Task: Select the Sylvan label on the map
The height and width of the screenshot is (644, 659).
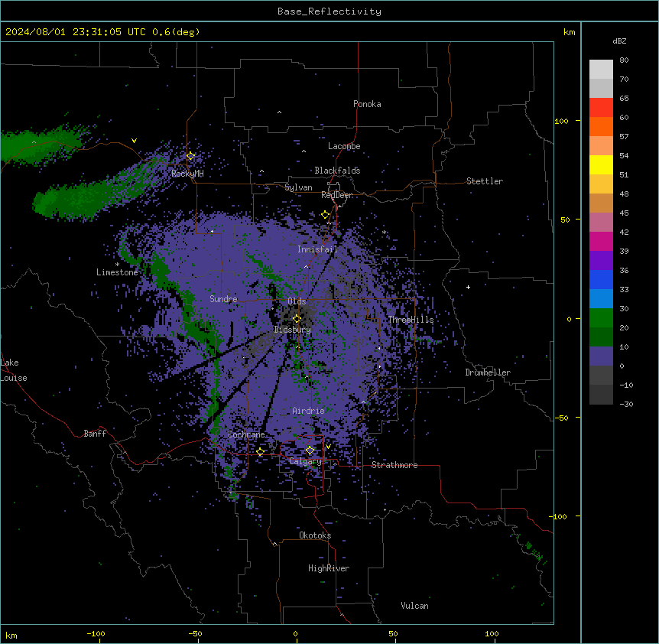Action: (298, 187)
